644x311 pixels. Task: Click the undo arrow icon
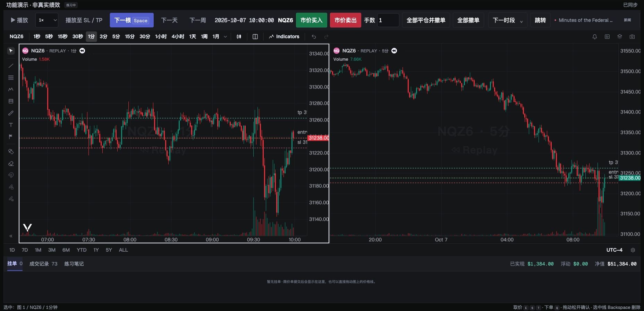(x=314, y=36)
